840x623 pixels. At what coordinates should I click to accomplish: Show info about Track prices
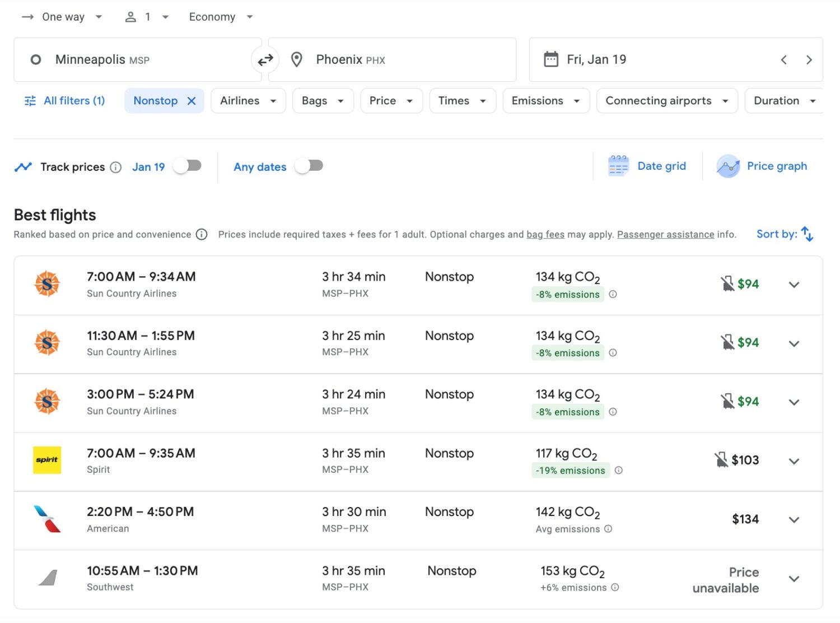click(116, 168)
